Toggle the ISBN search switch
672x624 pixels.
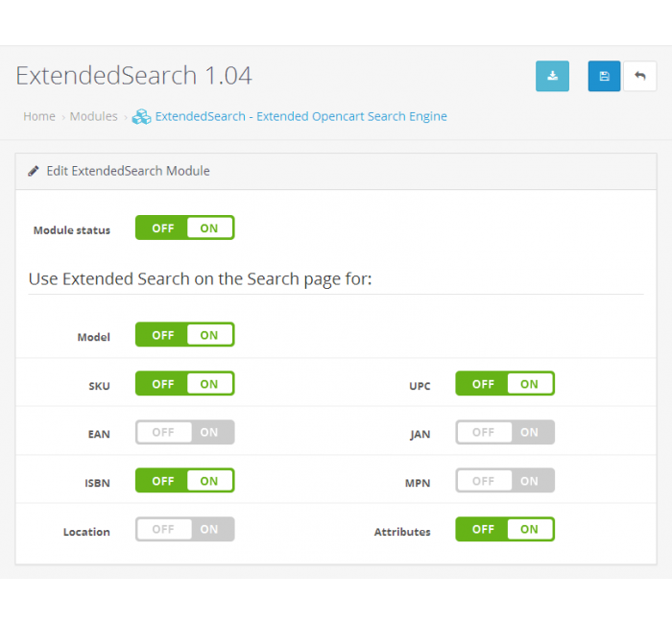(x=184, y=480)
